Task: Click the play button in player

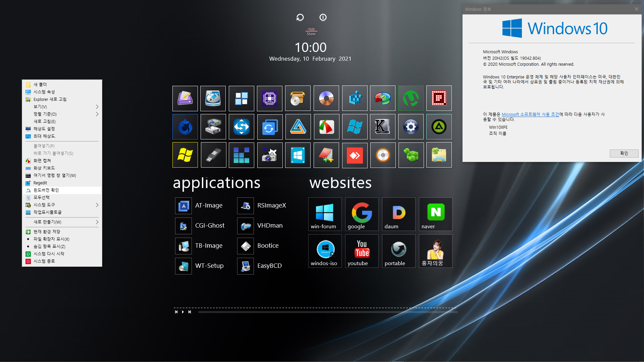Action: (x=183, y=312)
